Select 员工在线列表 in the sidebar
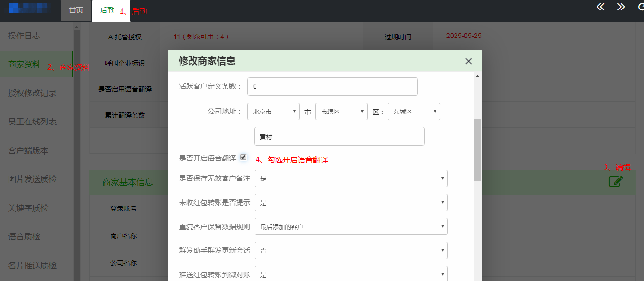Screen dimensions: 644x281 [x=31, y=122]
